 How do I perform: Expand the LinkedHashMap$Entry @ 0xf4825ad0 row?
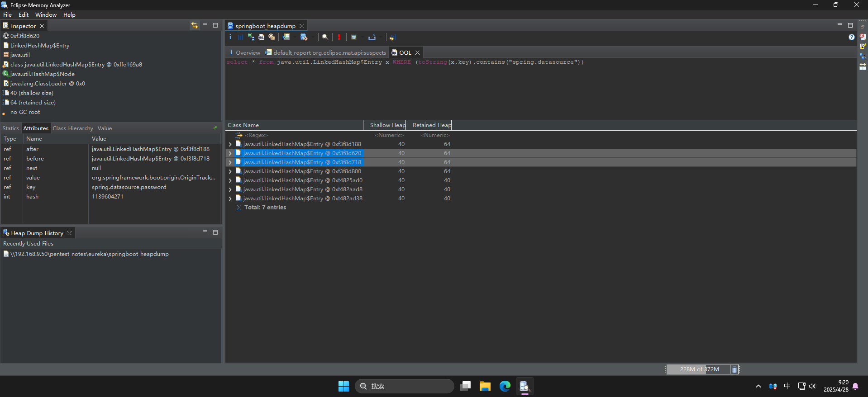point(230,180)
